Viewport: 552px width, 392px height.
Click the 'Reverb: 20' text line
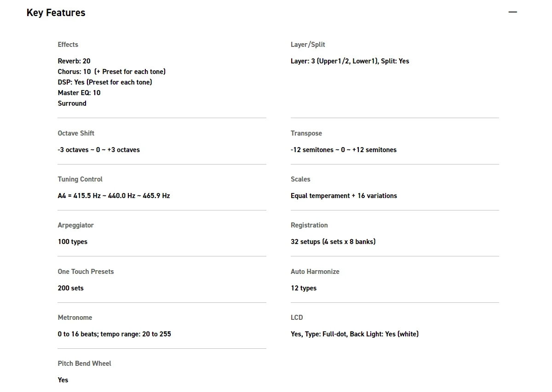[x=74, y=61]
